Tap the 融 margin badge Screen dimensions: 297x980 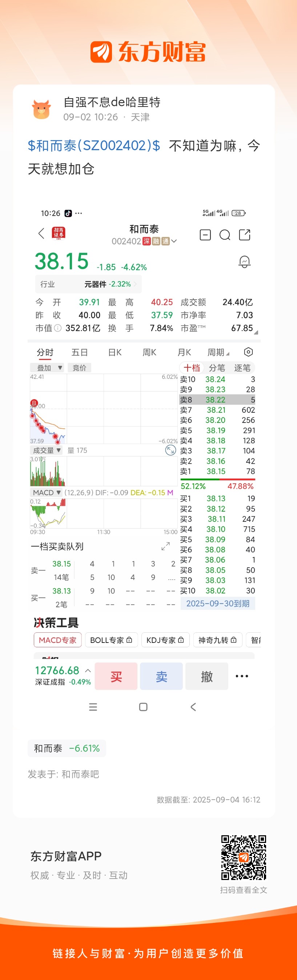pyautogui.click(x=156, y=241)
